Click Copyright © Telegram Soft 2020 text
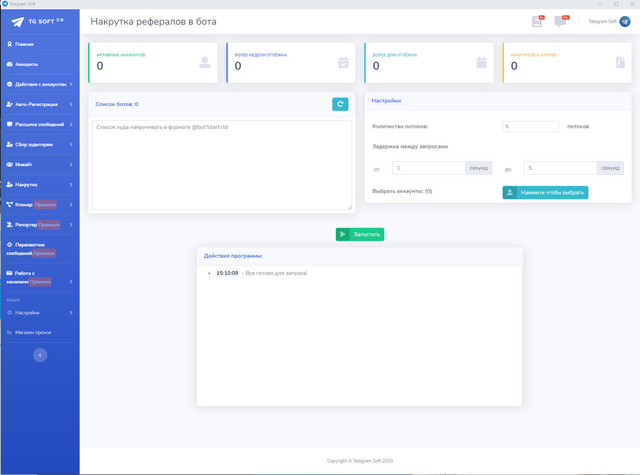640x475 pixels. [x=360, y=461]
